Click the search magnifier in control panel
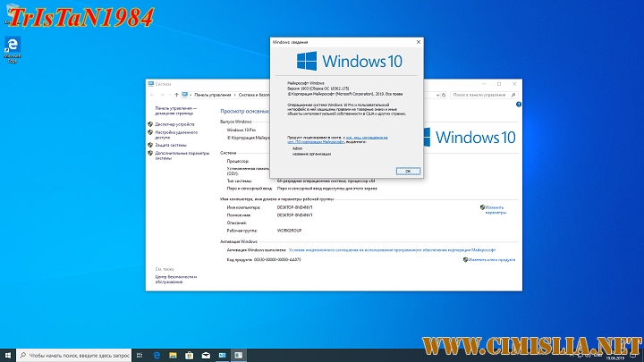644x362 pixels. click(513, 95)
